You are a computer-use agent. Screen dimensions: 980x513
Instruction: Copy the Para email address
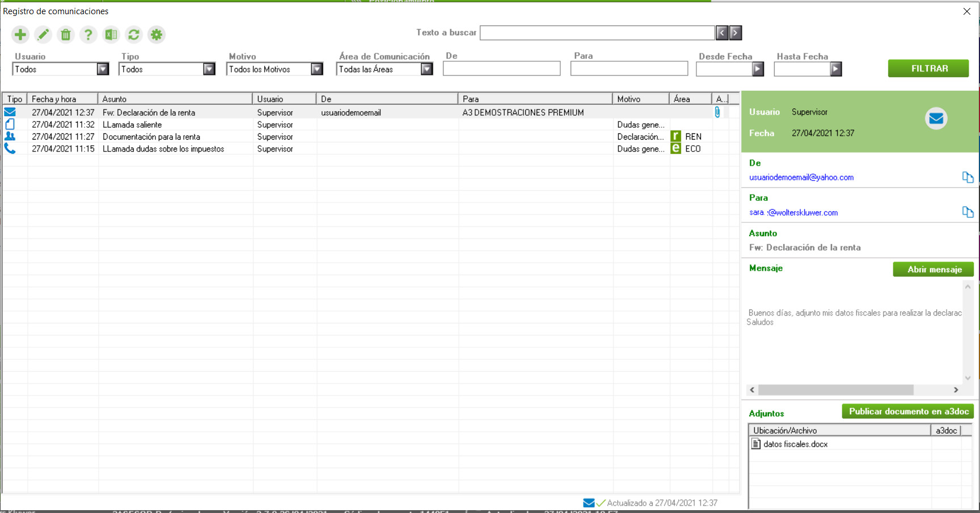968,212
